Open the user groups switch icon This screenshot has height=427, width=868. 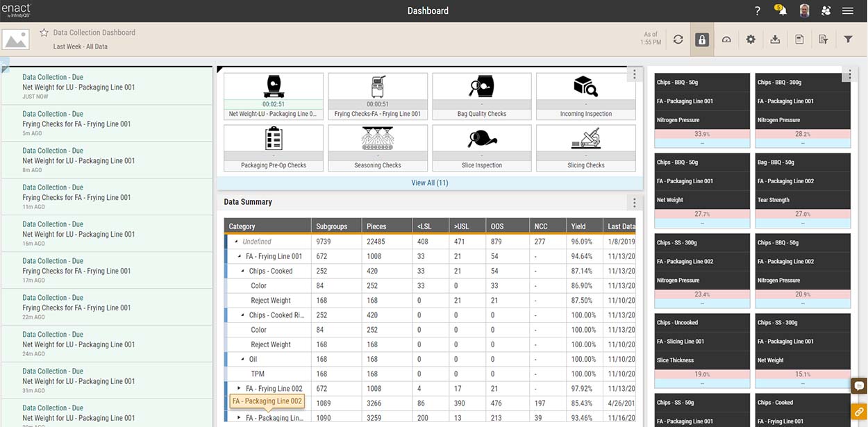coord(826,10)
